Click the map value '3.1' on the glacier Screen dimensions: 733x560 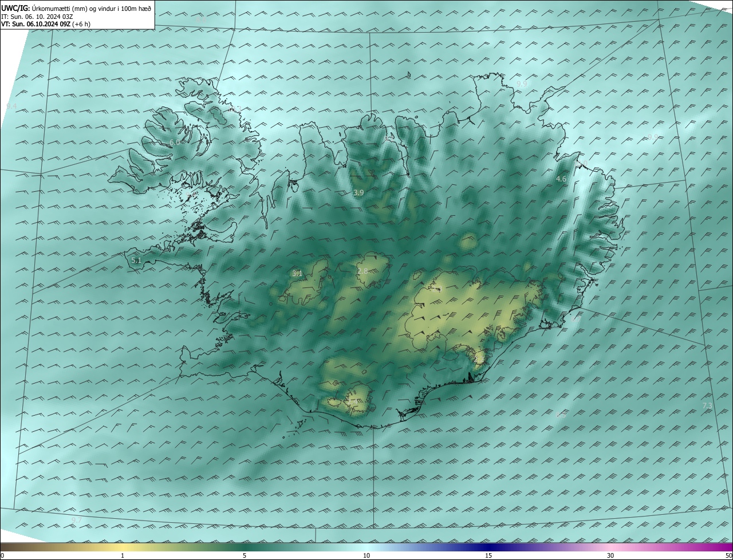(297, 274)
